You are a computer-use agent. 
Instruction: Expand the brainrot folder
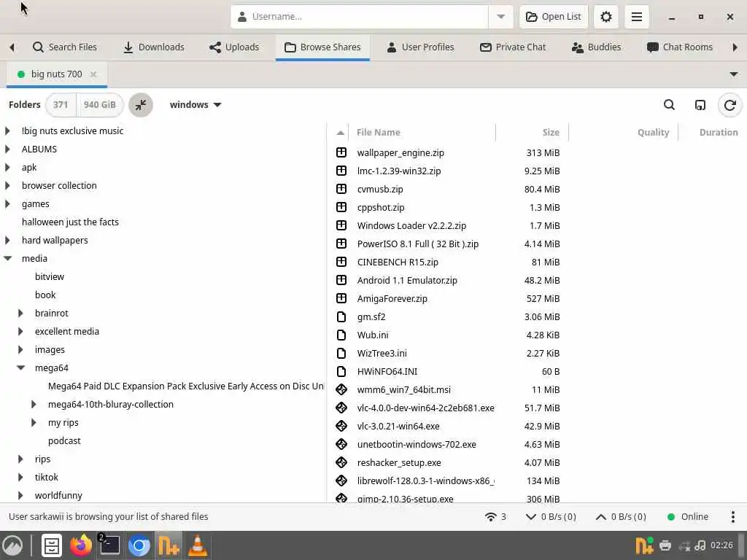(x=20, y=314)
